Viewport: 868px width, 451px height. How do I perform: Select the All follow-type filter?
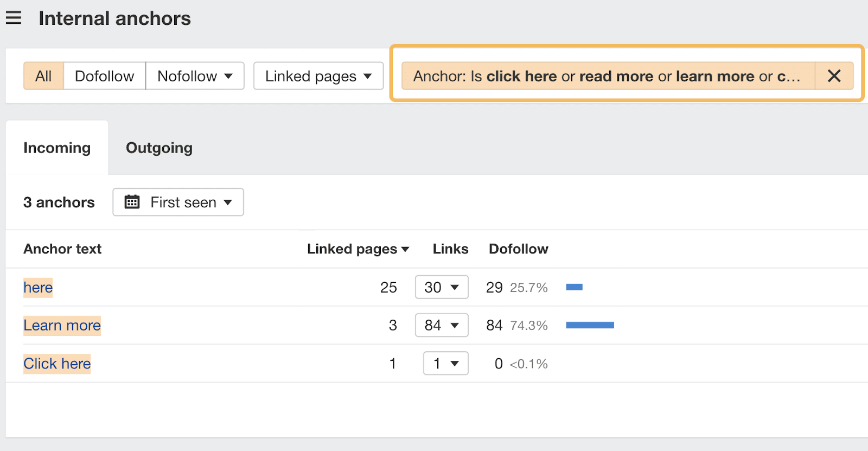(x=43, y=76)
